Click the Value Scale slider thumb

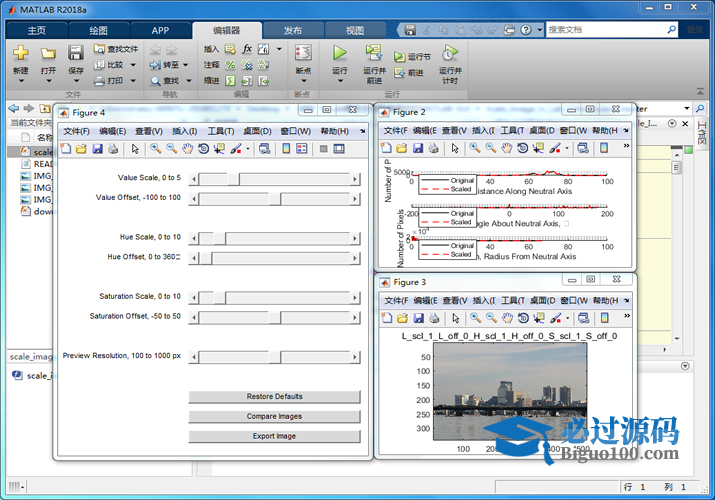coord(233,179)
